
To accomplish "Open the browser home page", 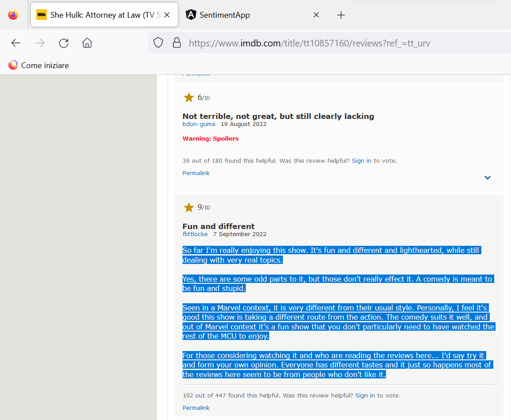I will click(x=87, y=43).
